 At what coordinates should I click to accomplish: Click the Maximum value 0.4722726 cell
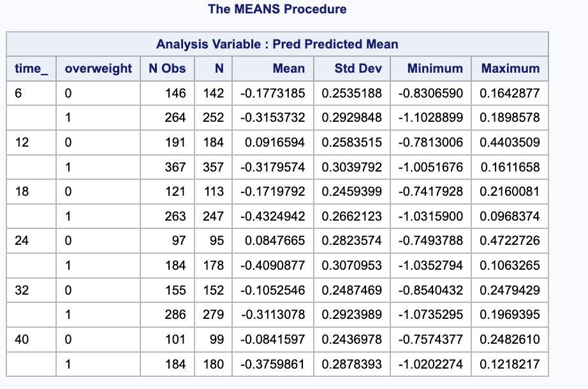pyautogui.click(x=509, y=241)
